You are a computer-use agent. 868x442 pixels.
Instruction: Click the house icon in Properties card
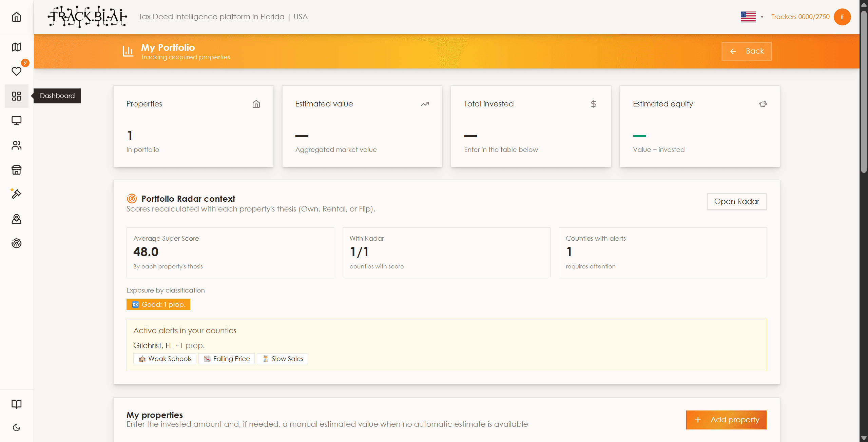pos(256,104)
